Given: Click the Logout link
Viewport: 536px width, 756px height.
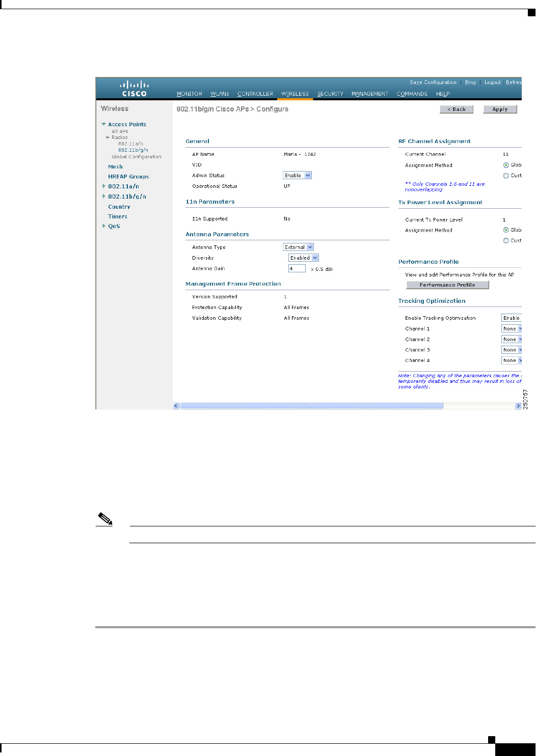Looking at the screenshot, I should pos(493,82).
